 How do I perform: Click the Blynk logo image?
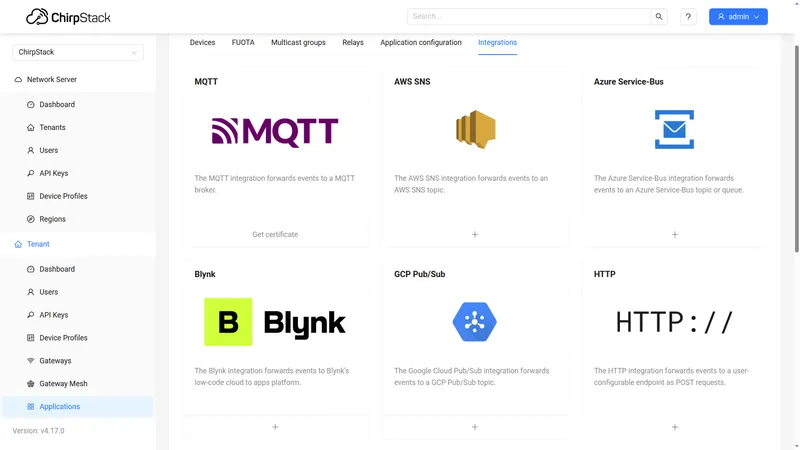coord(275,322)
